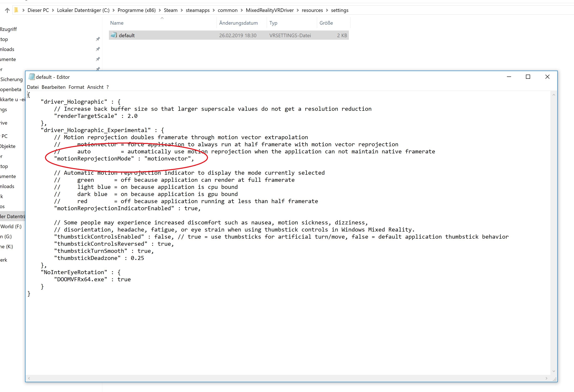Maximize the default - Editor window

(x=528, y=77)
